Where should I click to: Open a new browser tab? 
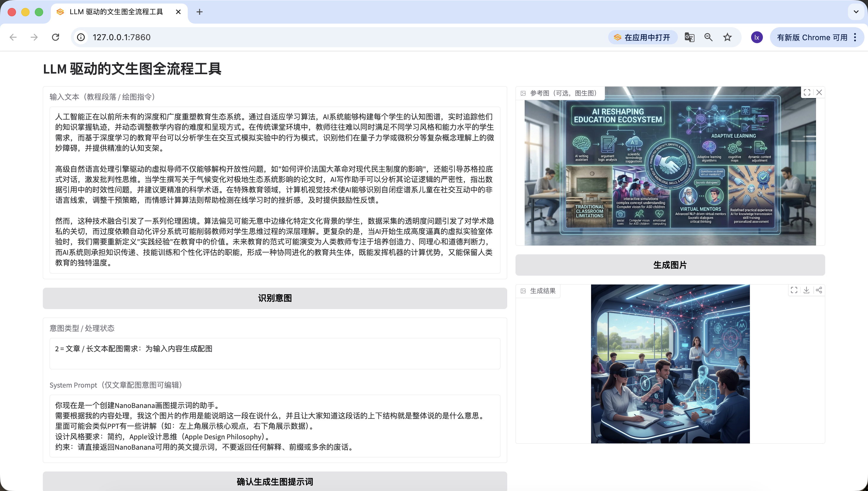(x=200, y=12)
